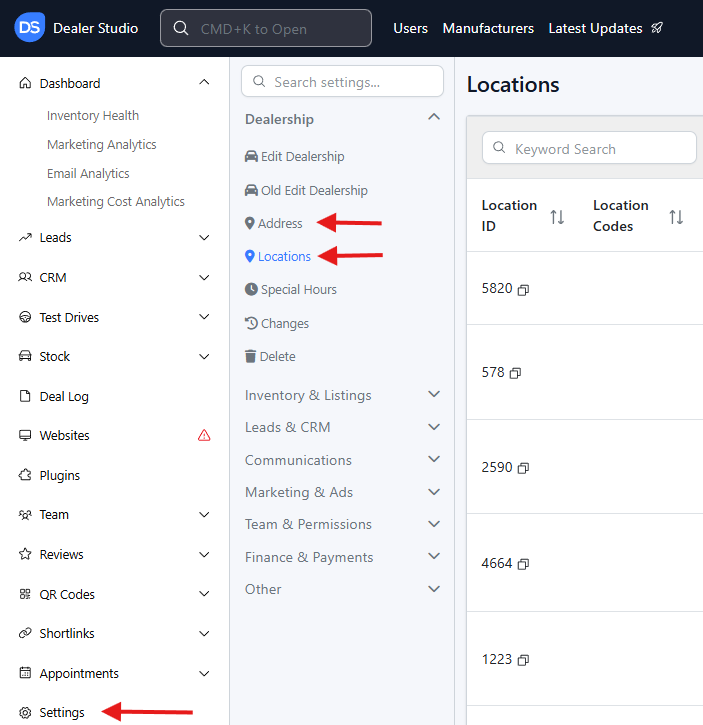This screenshot has width=703, height=725.
Task: Expand the Leads sidebar menu
Action: click(x=204, y=238)
